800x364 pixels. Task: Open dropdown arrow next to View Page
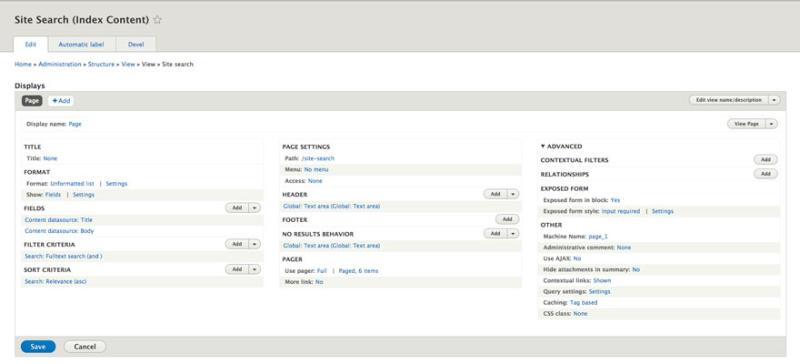coord(771,124)
